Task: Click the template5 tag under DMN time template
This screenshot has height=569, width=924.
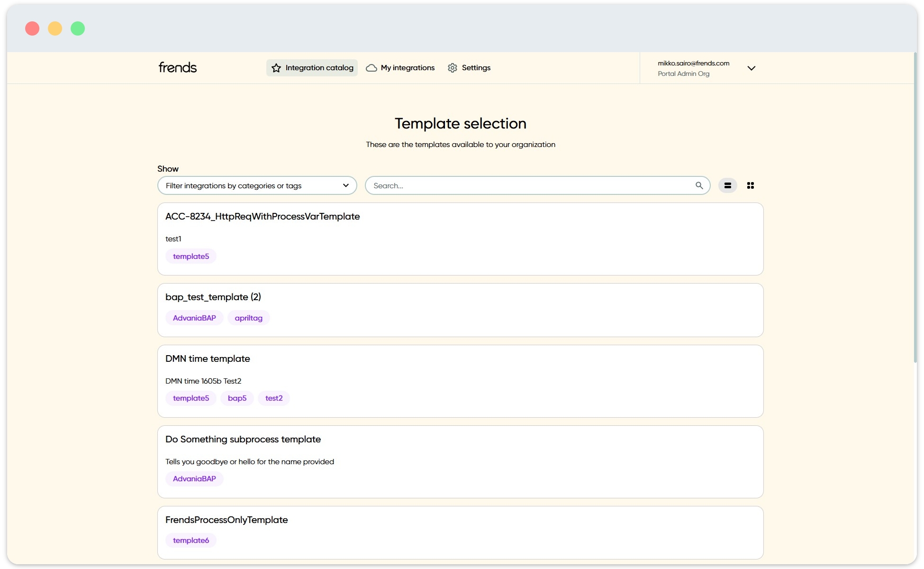Action: click(191, 398)
